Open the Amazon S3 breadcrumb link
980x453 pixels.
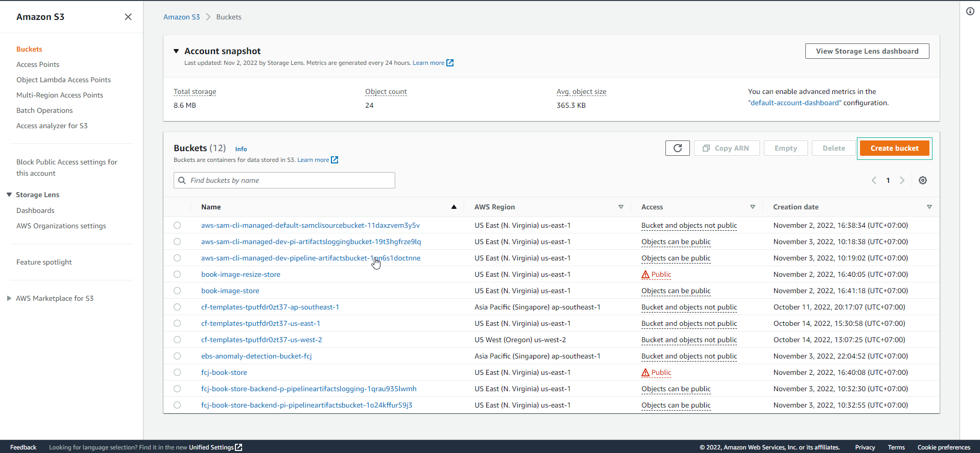(182, 17)
